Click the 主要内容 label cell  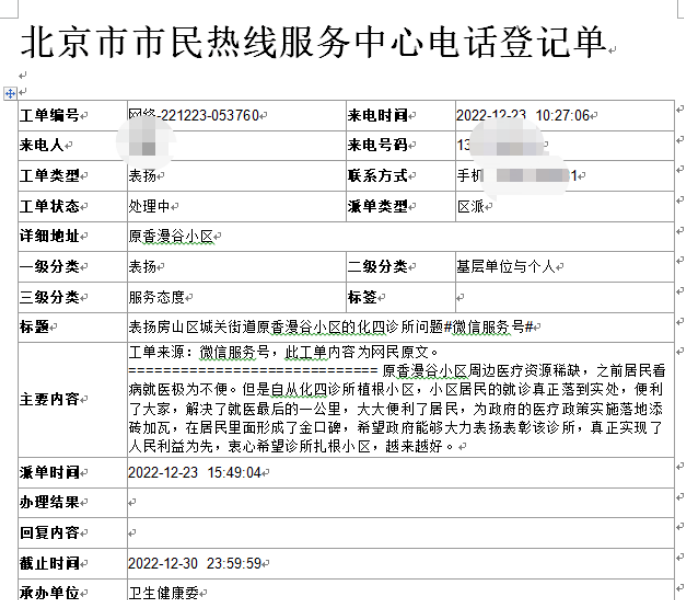[x=50, y=399]
